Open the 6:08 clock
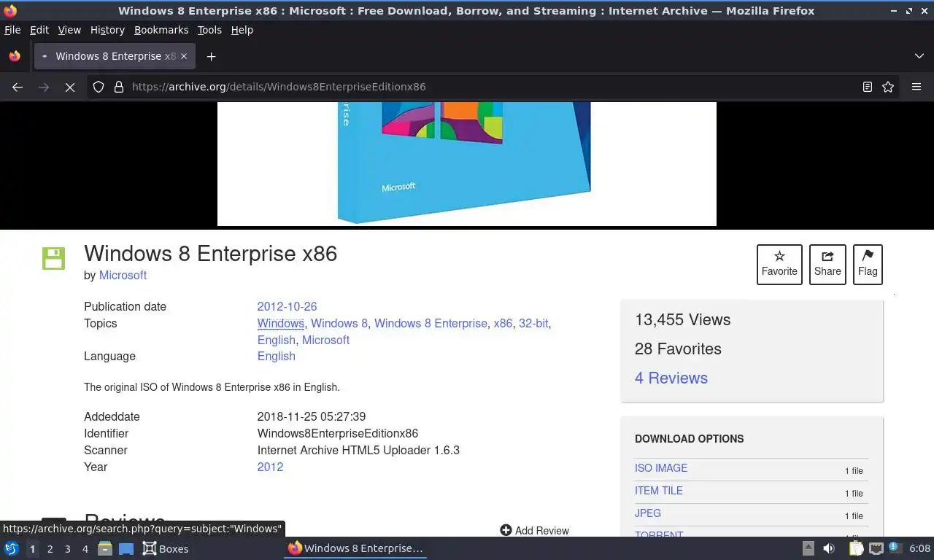The width and height of the screenshot is (934, 560). point(919,548)
